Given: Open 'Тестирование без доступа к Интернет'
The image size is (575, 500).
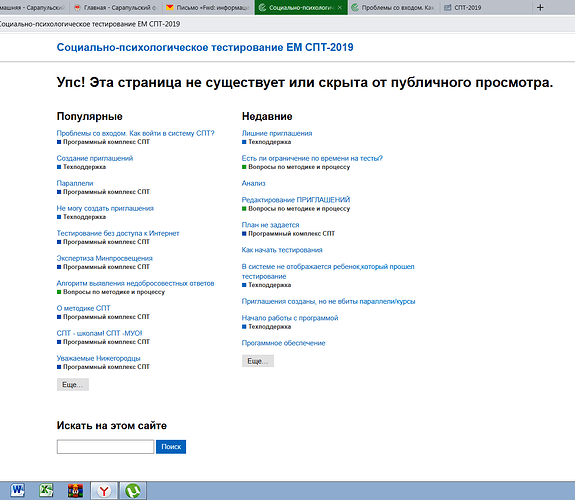Looking at the screenshot, I should pyautogui.click(x=118, y=233).
